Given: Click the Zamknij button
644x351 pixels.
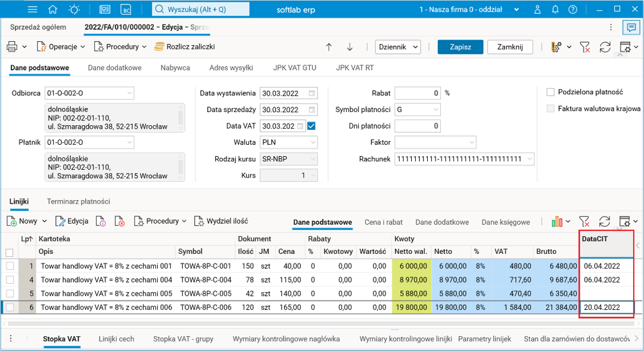Looking at the screenshot, I should (510, 47).
